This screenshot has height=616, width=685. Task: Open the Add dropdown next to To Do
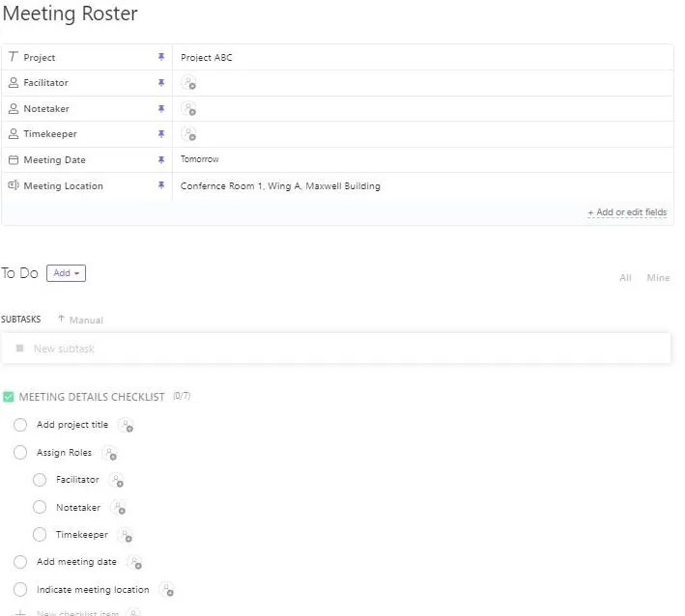point(66,273)
